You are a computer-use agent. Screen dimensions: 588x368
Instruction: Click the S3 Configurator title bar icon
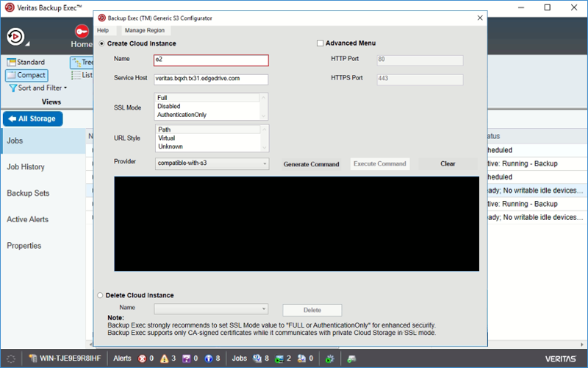pos(101,18)
